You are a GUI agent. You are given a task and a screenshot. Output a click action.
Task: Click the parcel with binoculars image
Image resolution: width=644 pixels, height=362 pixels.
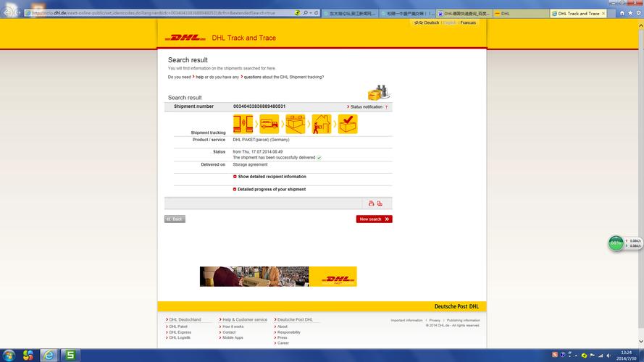tap(379, 93)
